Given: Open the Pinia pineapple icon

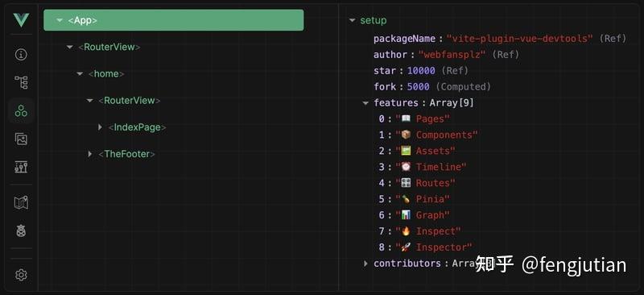Looking at the screenshot, I should 21,231.
